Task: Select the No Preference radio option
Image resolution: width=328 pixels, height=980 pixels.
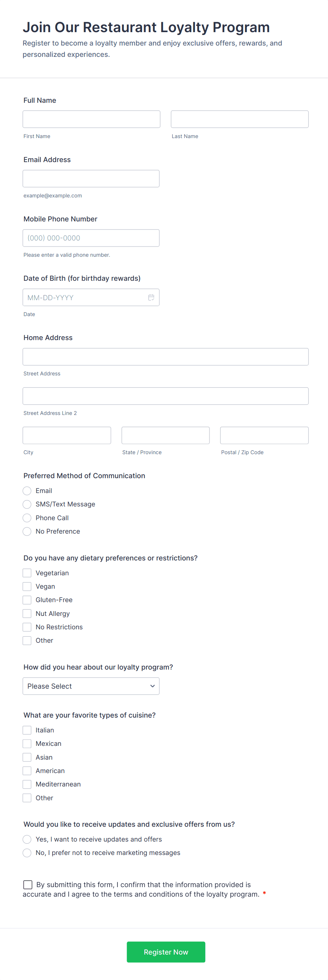Action: tap(27, 531)
